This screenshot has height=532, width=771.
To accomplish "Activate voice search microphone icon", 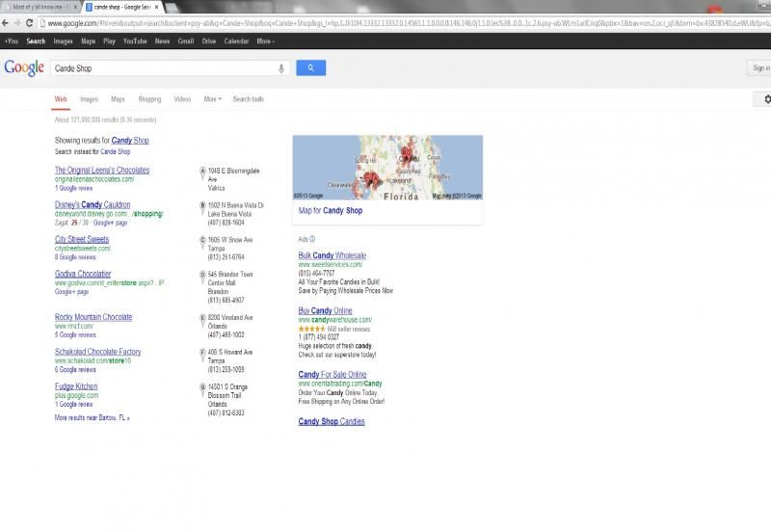I will click(x=281, y=68).
